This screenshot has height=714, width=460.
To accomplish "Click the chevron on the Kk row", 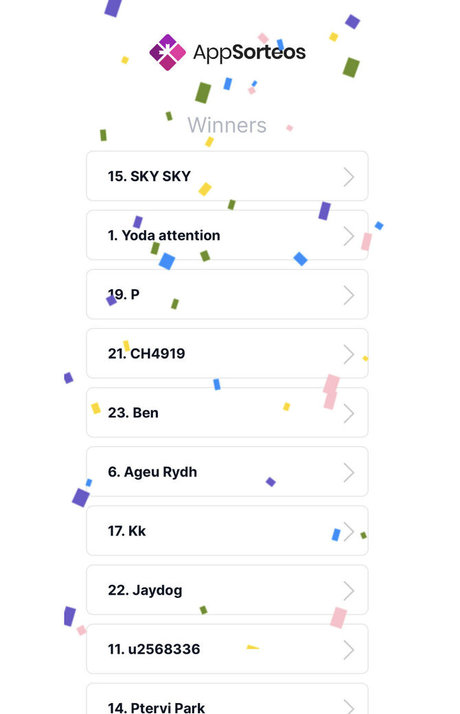I will [349, 531].
